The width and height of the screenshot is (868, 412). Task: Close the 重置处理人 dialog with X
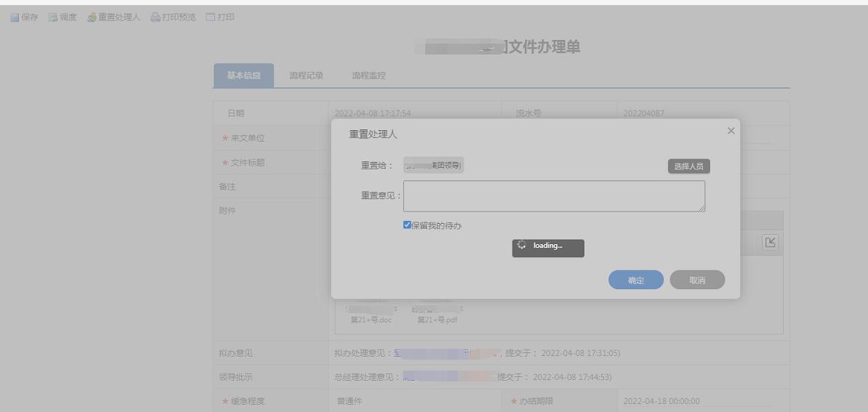[731, 131]
